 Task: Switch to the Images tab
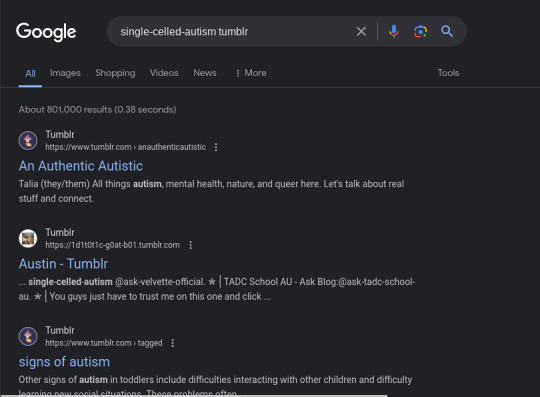(x=65, y=73)
